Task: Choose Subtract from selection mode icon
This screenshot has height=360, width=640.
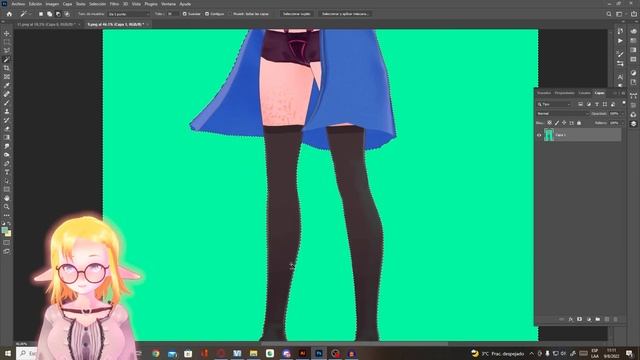Action: coord(58,14)
